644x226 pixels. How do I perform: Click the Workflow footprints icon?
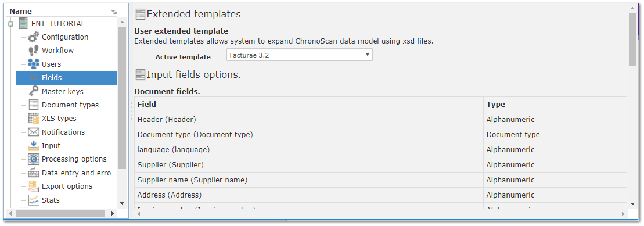(34, 51)
